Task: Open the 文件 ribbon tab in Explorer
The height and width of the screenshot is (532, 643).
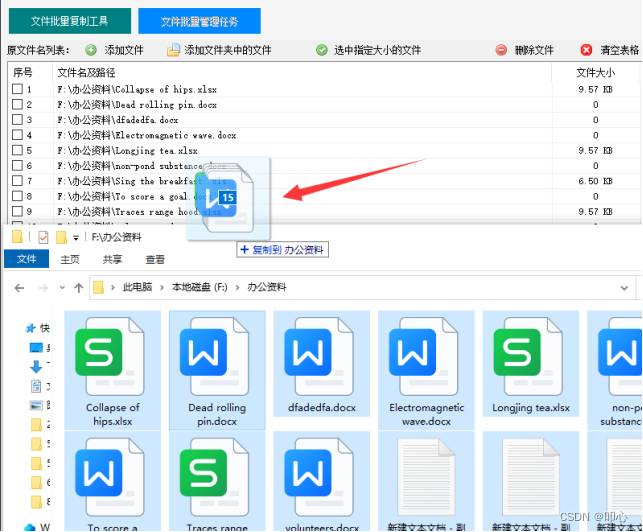Action: tap(27, 259)
